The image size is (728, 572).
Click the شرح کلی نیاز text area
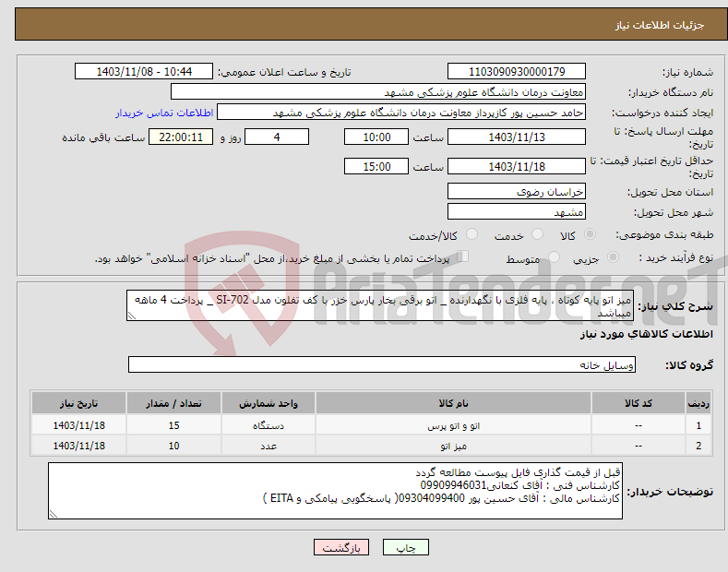coord(380,306)
